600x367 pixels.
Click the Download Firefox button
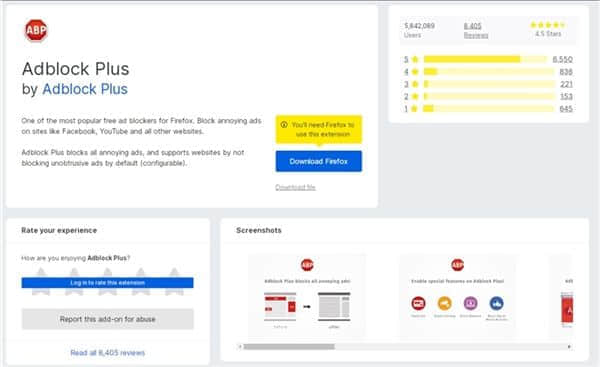(x=318, y=161)
